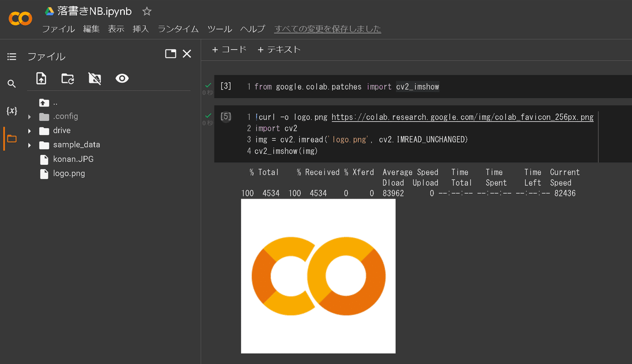Open the variables inspector {x}
This screenshot has width=632, height=364.
12,111
